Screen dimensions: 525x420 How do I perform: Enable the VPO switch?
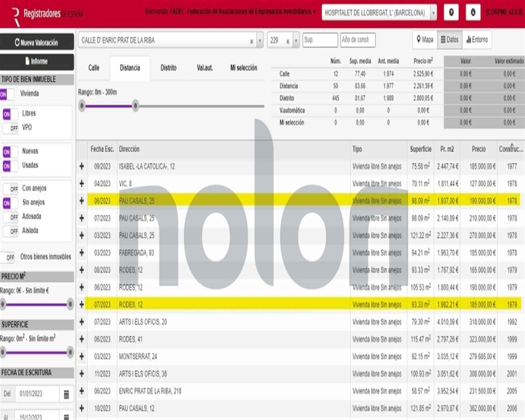(x=10, y=128)
